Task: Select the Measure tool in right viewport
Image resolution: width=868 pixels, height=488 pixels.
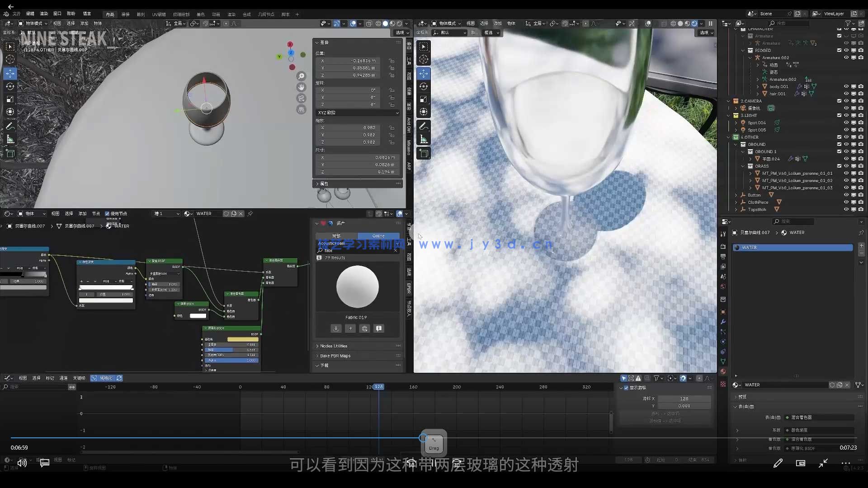Action: point(424,139)
